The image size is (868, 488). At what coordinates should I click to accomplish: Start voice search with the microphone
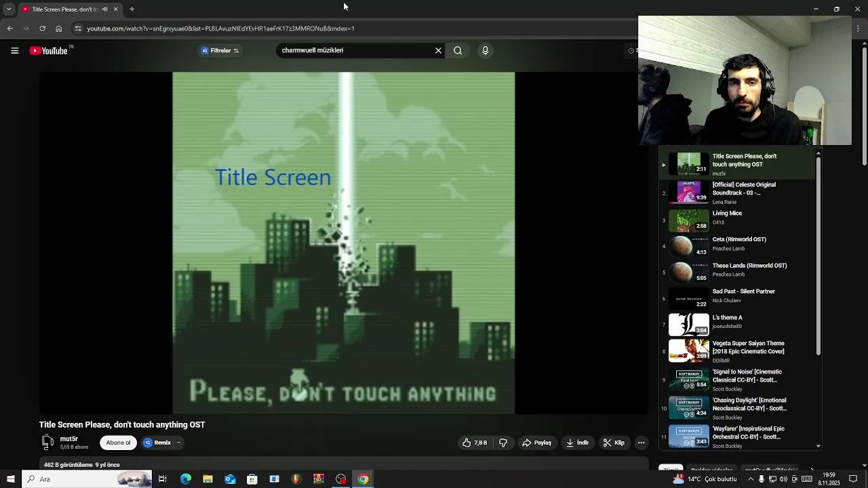(485, 50)
